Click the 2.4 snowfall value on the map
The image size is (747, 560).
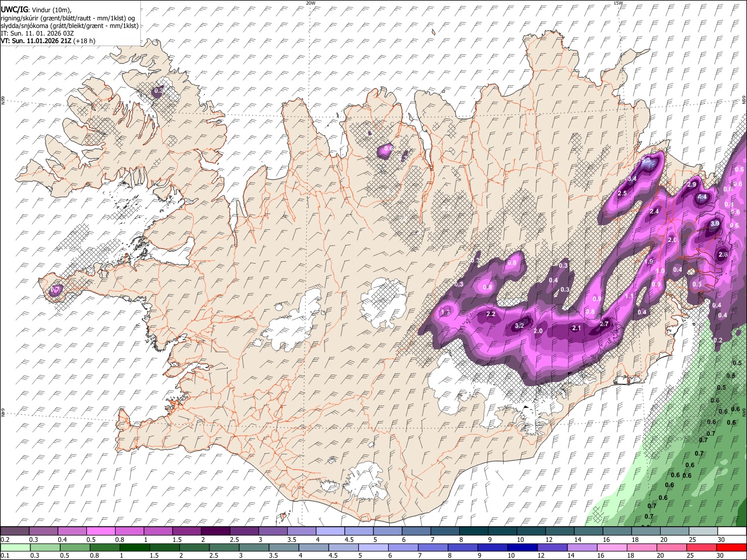pyautogui.click(x=654, y=211)
